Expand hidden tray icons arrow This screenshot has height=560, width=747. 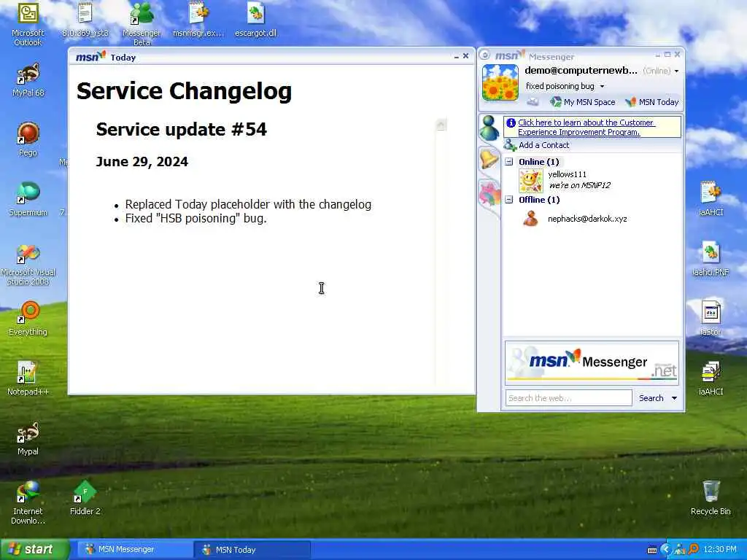click(666, 550)
